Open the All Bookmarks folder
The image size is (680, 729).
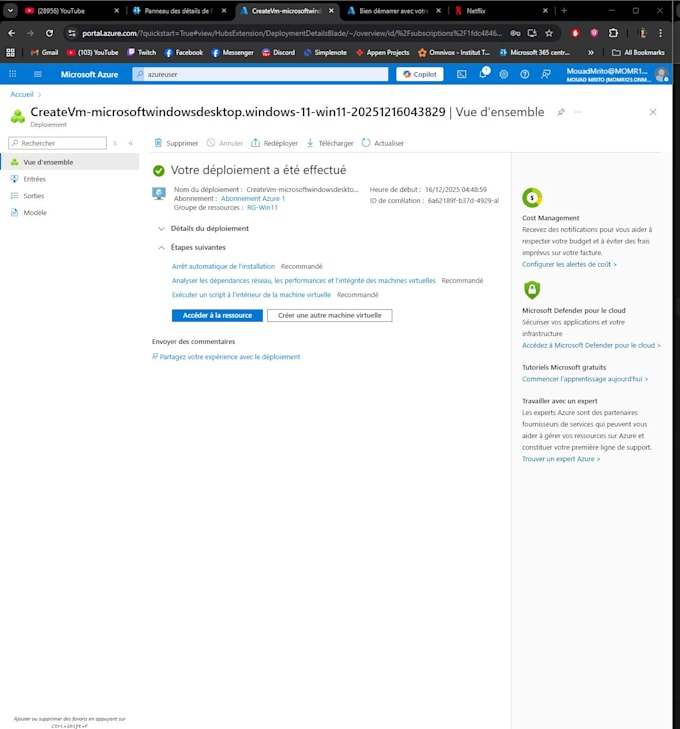click(x=638, y=53)
